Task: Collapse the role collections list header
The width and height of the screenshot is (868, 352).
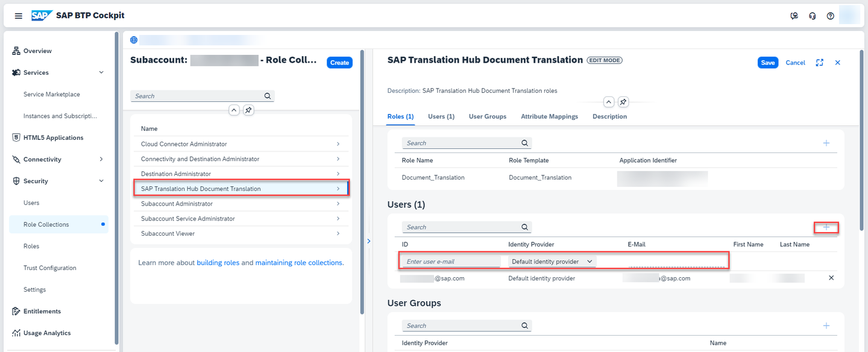Action: point(234,110)
